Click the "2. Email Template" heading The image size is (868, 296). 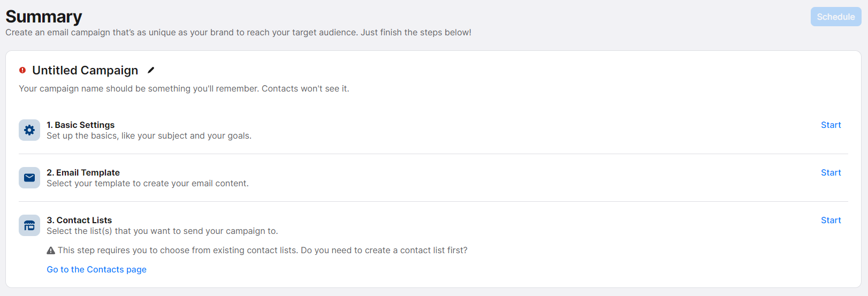pyautogui.click(x=83, y=172)
